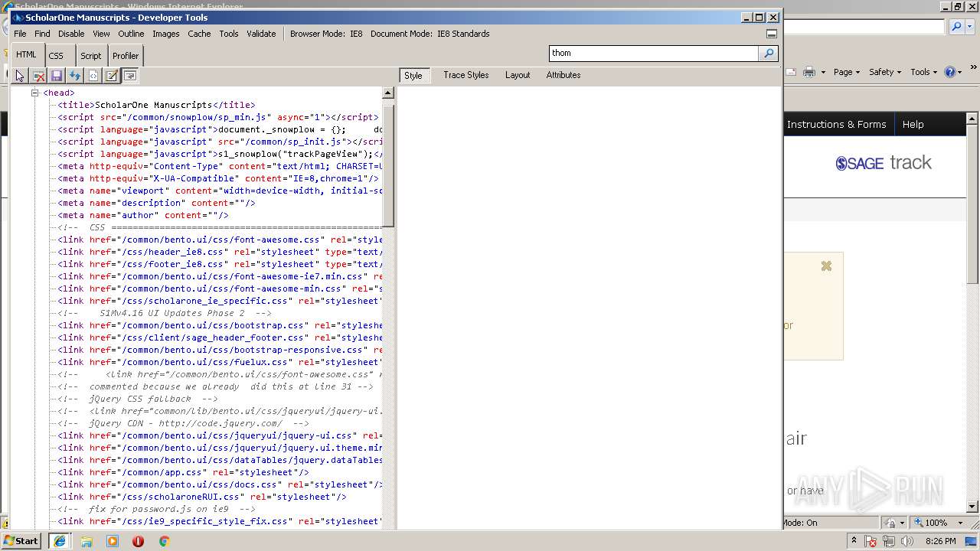Open the Disable menu

tap(71, 34)
